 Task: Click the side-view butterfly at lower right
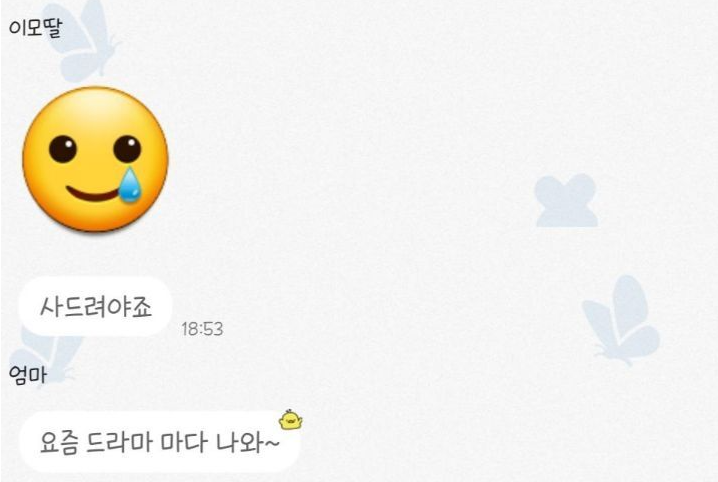621,320
